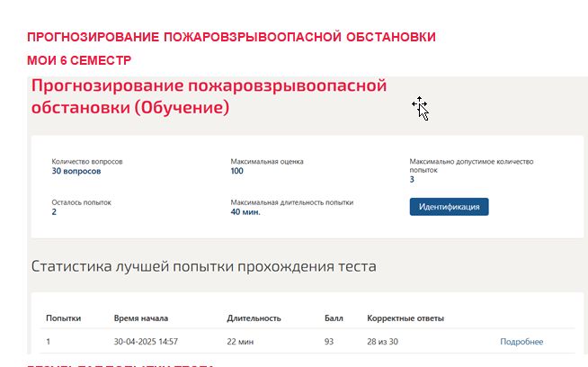Click the Длительность column header
The image size is (588, 367).
(254, 318)
